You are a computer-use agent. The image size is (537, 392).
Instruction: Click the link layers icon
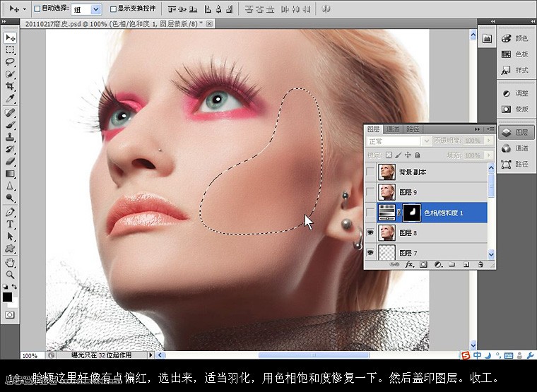tap(394, 264)
